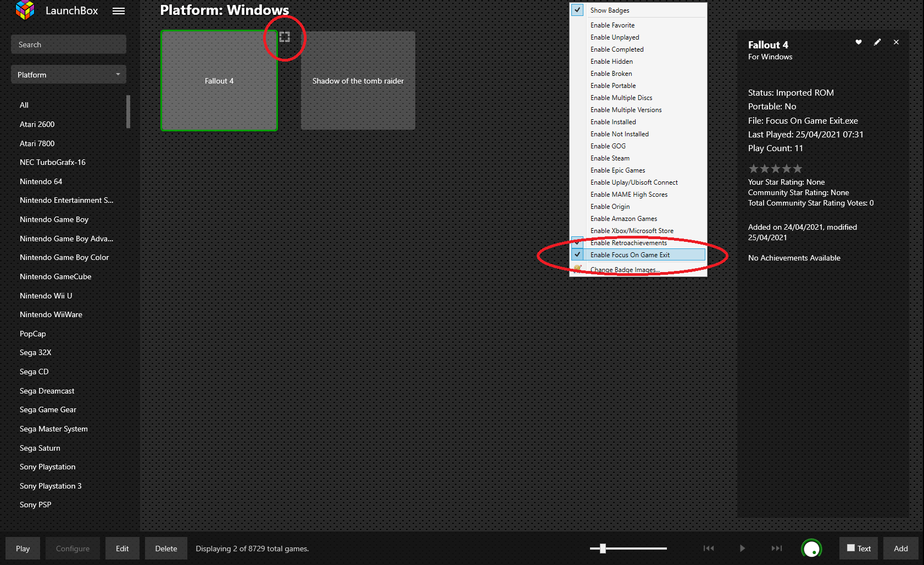This screenshot has width=924, height=565.
Task: Mark Fallout 4 as favorite with heart icon
Action: (x=859, y=42)
